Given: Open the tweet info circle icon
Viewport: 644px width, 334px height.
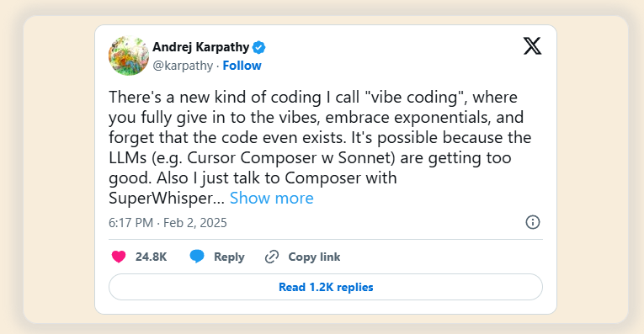Looking at the screenshot, I should coord(533,222).
